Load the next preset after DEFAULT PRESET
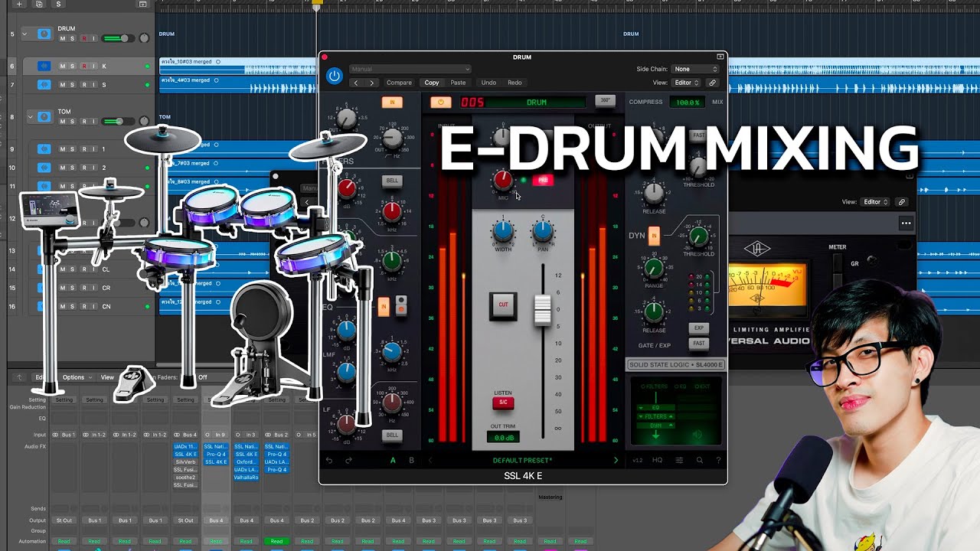Viewport: 980px width, 551px height. point(616,460)
